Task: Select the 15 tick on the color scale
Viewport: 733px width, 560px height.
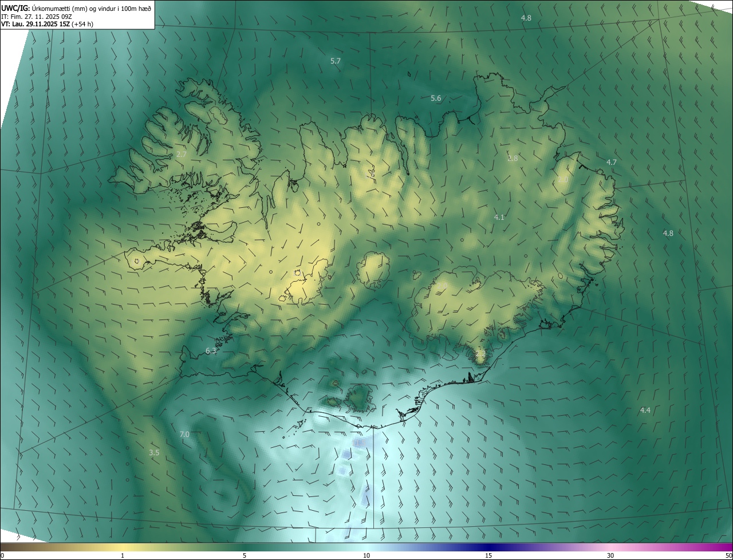Action: (x=488, y=555)
